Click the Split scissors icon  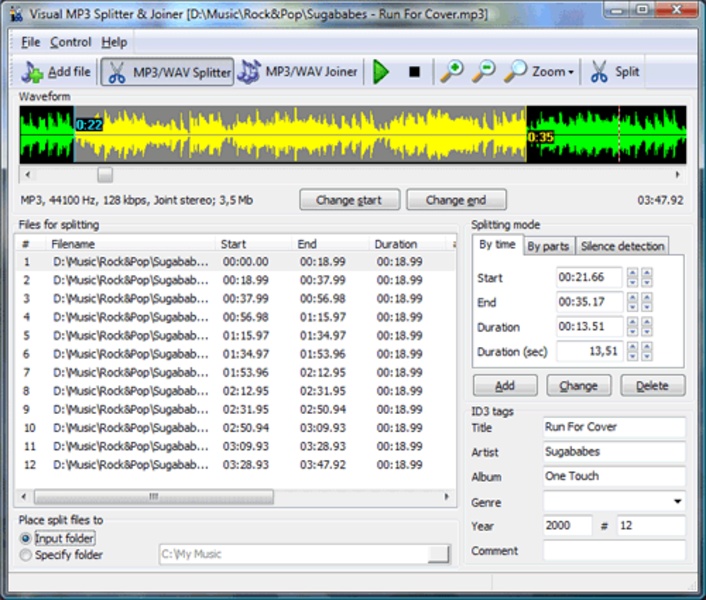[600, 72]
